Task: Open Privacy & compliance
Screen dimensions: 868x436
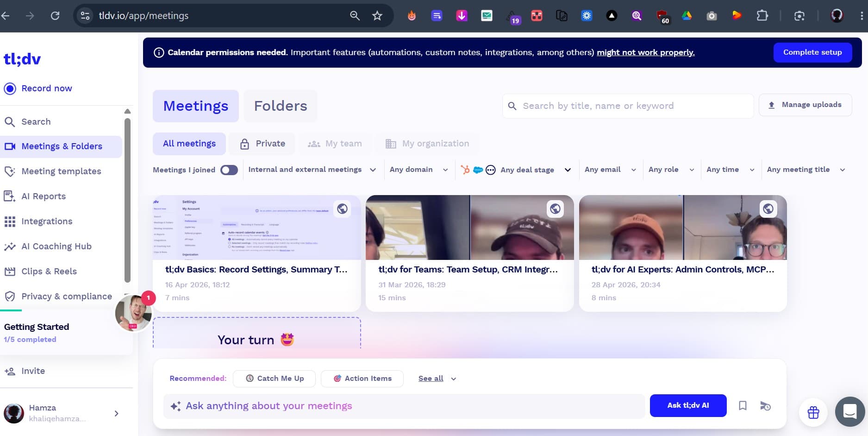Action: pos(58,297)
